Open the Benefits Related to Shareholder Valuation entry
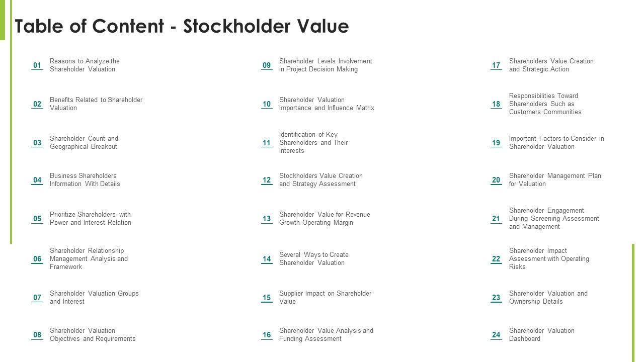Screen dimensions: 644x362 click(96, 104)
